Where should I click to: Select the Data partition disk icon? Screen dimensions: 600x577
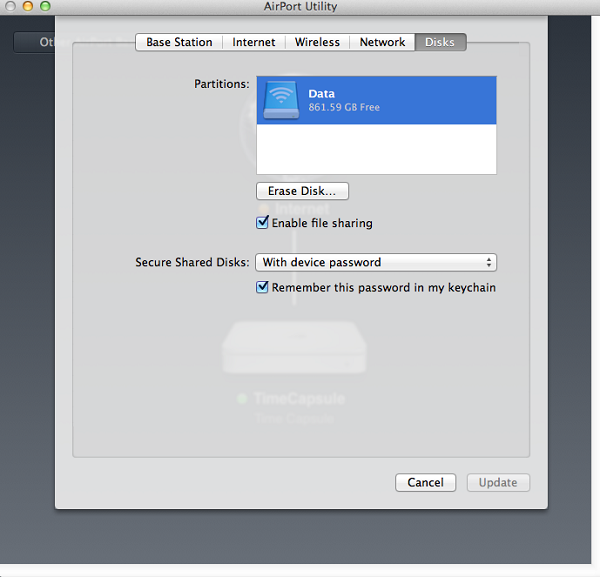281,100
